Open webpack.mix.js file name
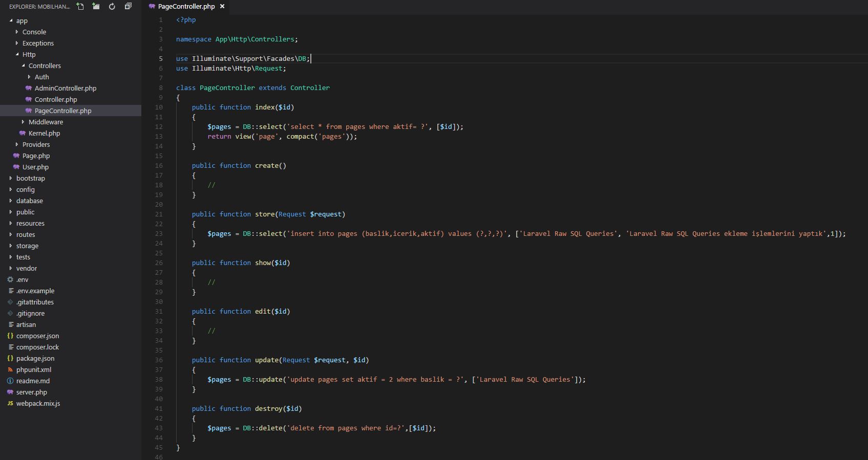 38,403
